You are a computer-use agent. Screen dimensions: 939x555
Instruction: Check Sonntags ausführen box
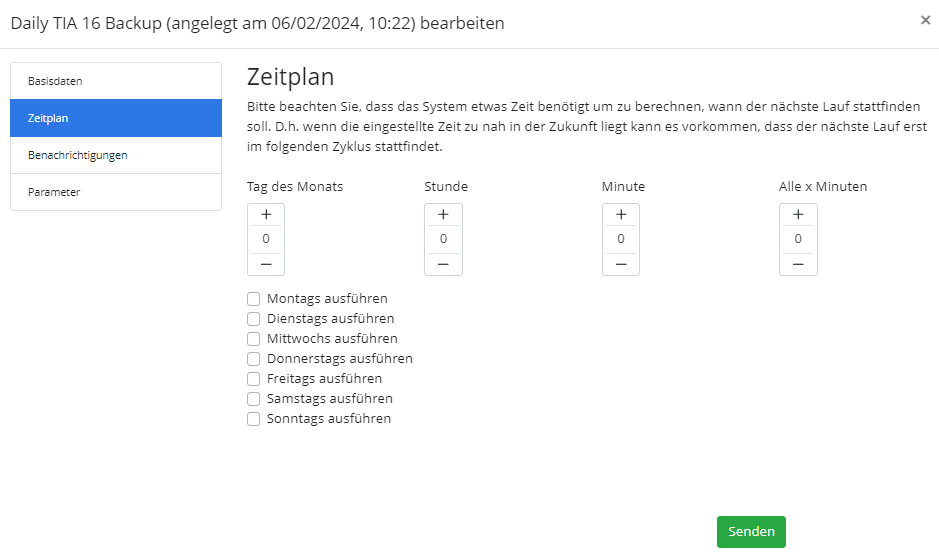point(254,419)
